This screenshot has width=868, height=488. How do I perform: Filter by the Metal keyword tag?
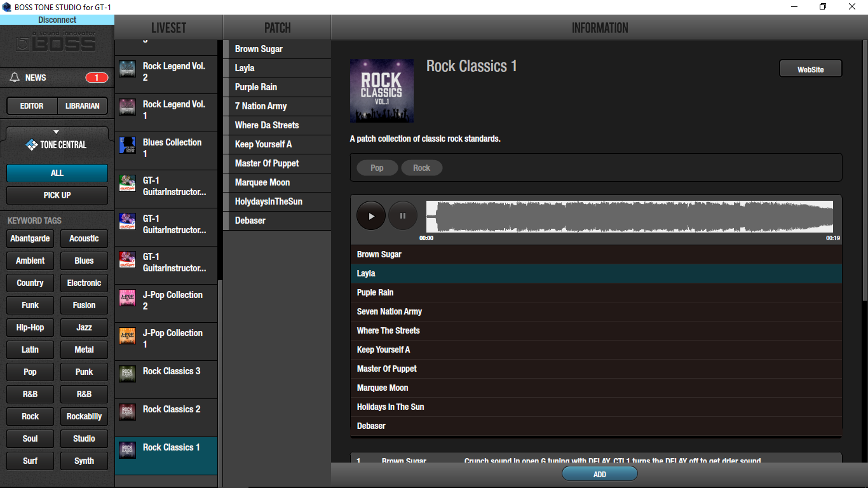point(84,350)
